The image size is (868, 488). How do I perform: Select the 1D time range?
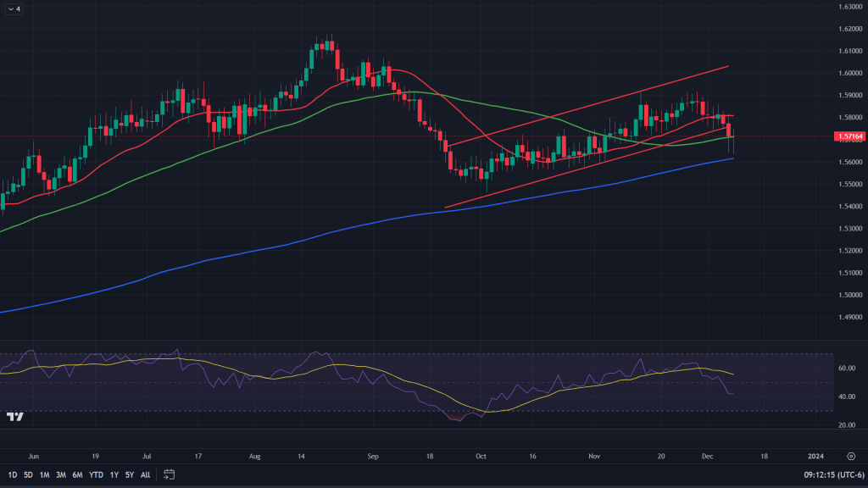(13, 474)
